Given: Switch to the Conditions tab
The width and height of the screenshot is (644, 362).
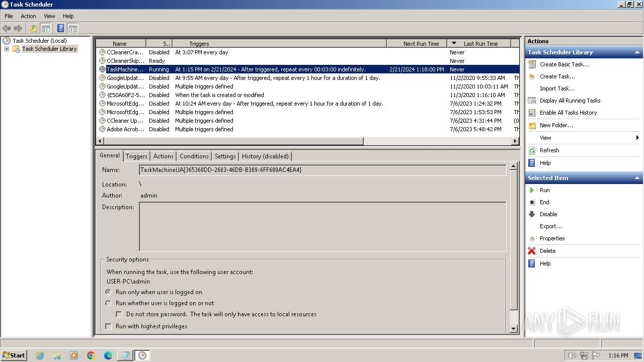Looking at the screenshot, I should (x=194, y=156).
